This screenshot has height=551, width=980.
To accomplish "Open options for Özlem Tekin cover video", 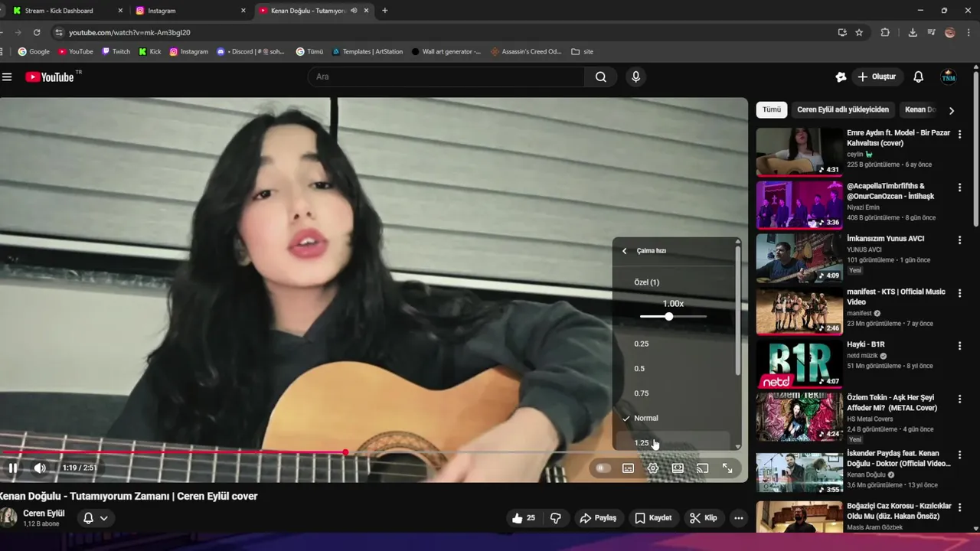I will (x=960, y=399).
